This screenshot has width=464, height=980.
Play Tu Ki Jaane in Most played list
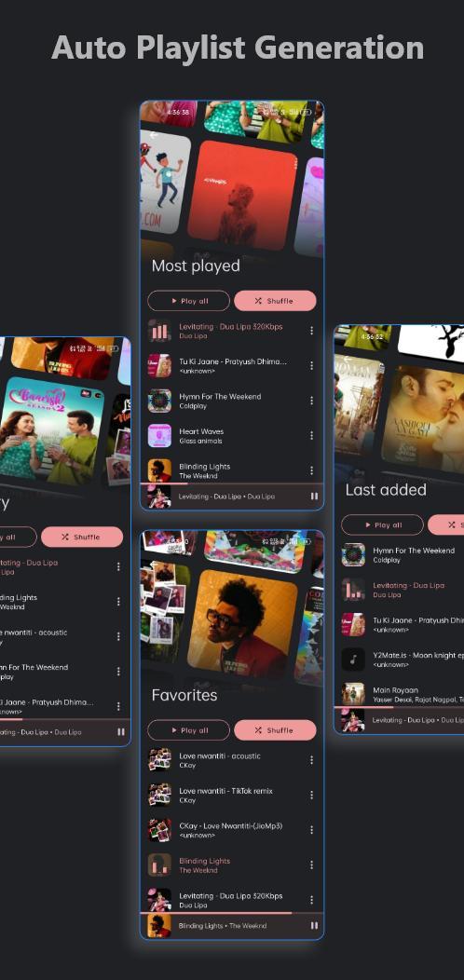tap(232, 365)
